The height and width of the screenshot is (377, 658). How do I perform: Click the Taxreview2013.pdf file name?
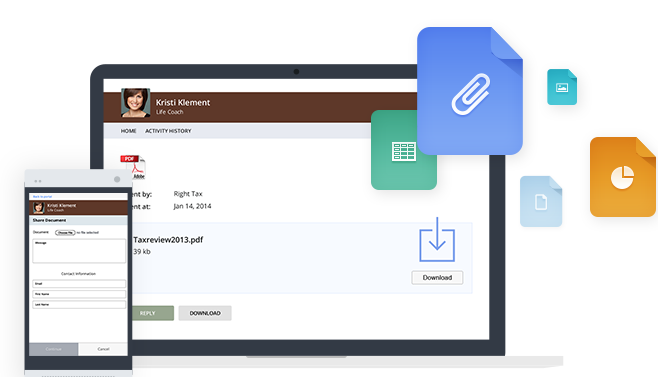(x=168, y=240)
